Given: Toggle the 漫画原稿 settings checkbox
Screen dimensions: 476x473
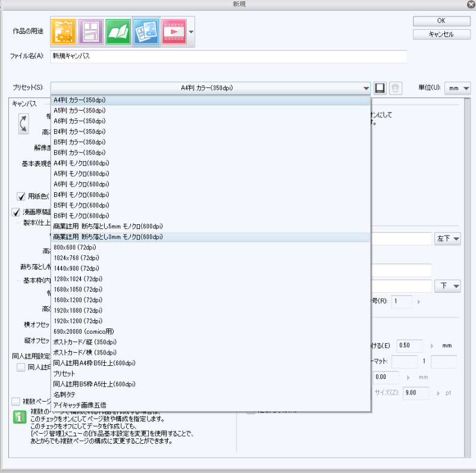Looking at the screenshot, I should (16, 212).
